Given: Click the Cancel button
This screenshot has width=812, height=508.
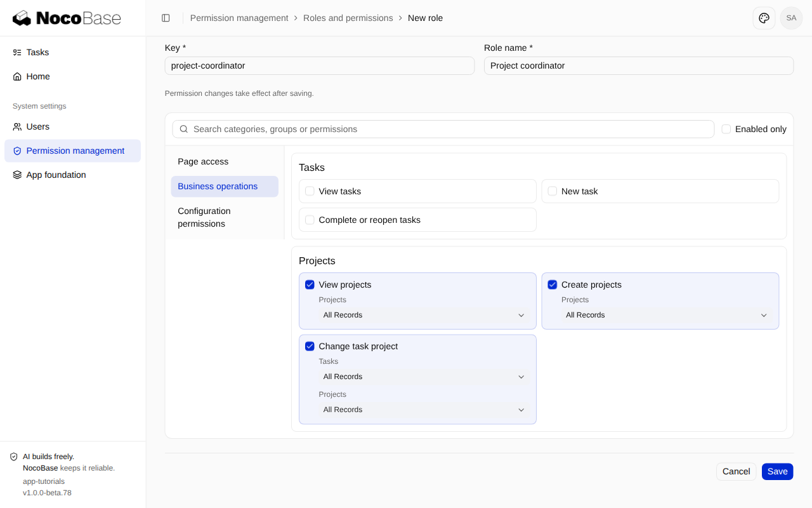Looking at the screenshot, I should click(x=736, y=471).
